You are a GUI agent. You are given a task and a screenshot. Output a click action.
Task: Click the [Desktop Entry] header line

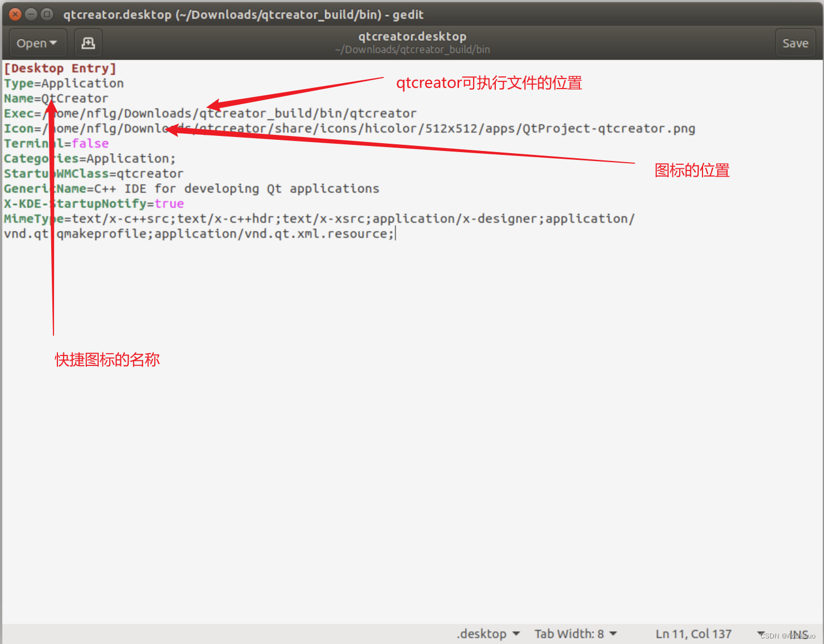click(60, 69)
